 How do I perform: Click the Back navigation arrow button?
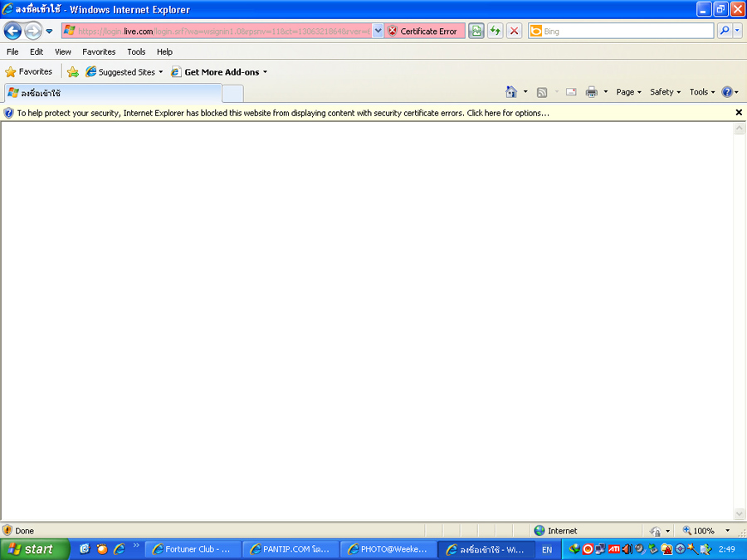12,32
